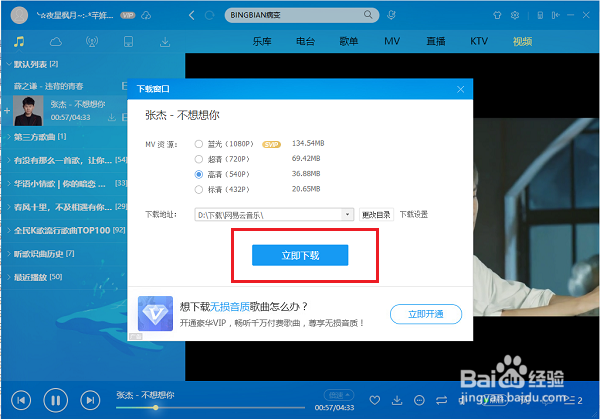Add 张杰 song with plus icon
Viewport: 600px width, 419px height.
[x=7, y=111]
